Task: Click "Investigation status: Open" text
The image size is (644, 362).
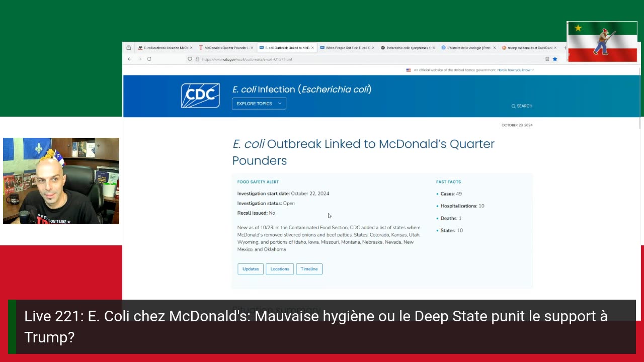Action: [x=266, y=203]
